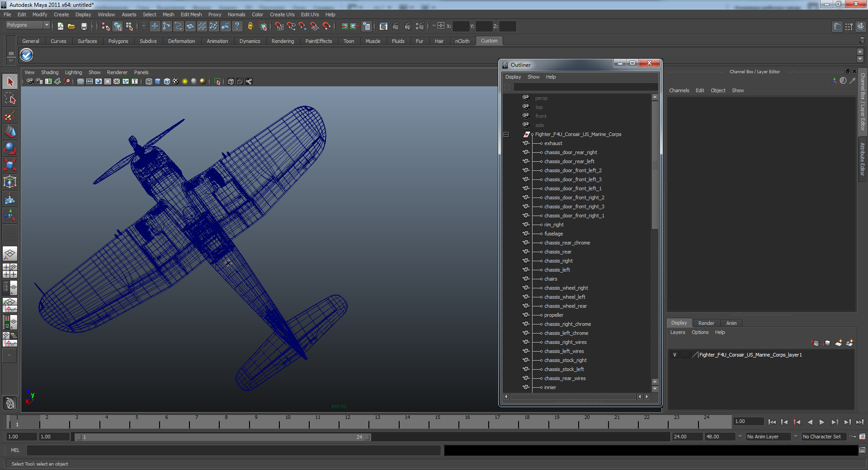Click select camera icon in viewport toolbar
This screenshot has height=470, width=868.
(x=30, y=81)
